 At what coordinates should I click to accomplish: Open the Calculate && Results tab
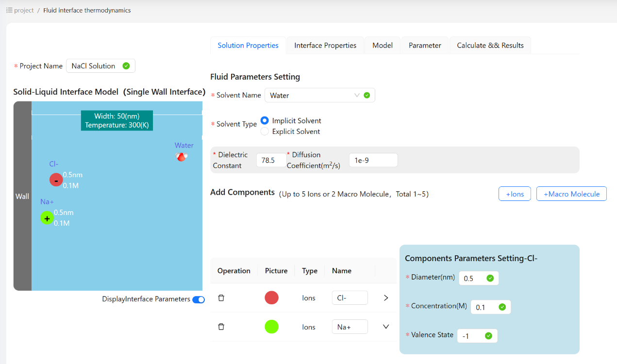(490, 45)
